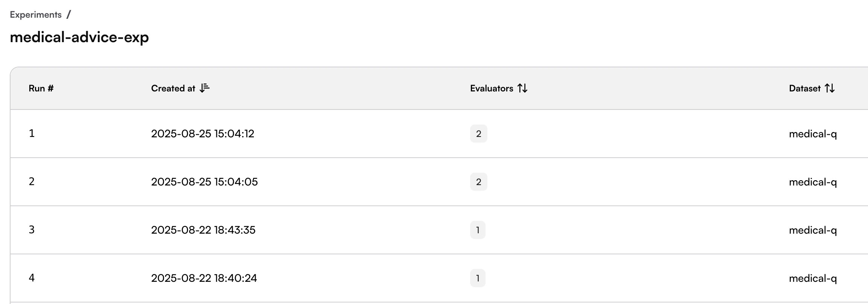Screen dimensions: 868x304
Task: Click the Dataset column header label
Action: 805,88
